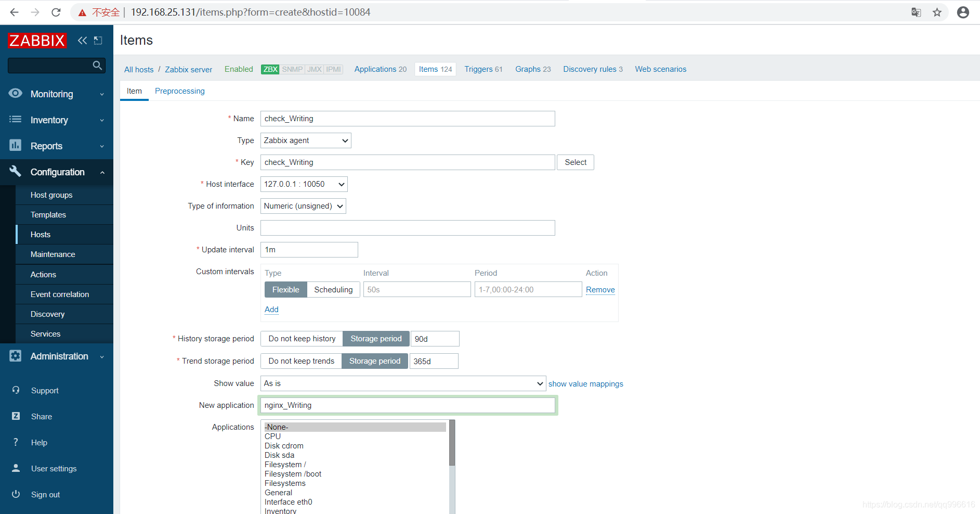Viewport: 980px width, 514px height.
Task: Open browser profile account icon
Action: click(x=963, y=12)
